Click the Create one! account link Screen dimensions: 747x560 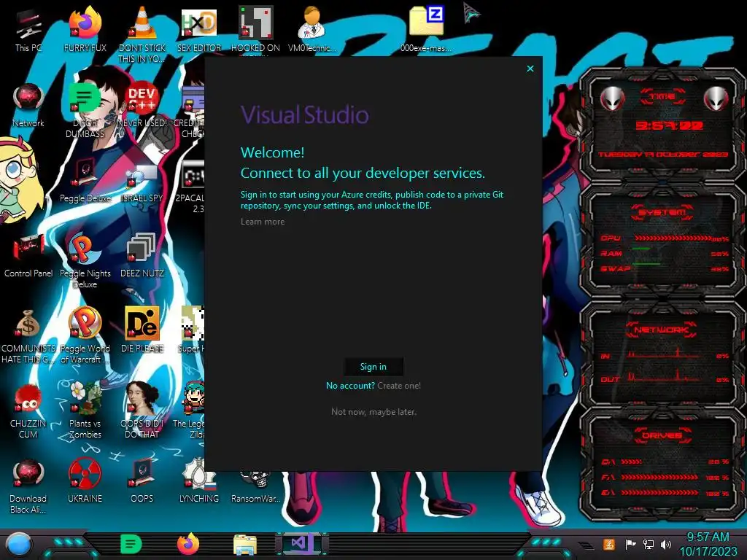pyautogui.click(x=399, y=386)
